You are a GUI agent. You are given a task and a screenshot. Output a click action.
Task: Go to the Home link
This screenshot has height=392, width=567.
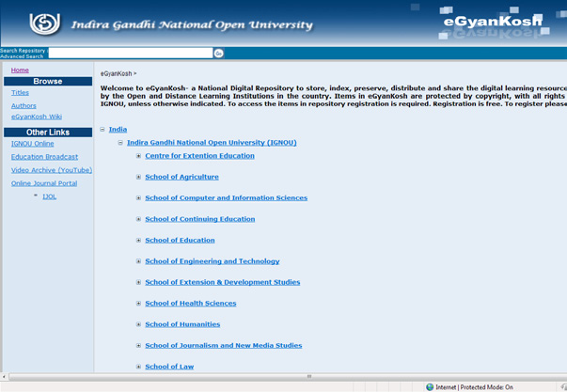tap(20, 71)
